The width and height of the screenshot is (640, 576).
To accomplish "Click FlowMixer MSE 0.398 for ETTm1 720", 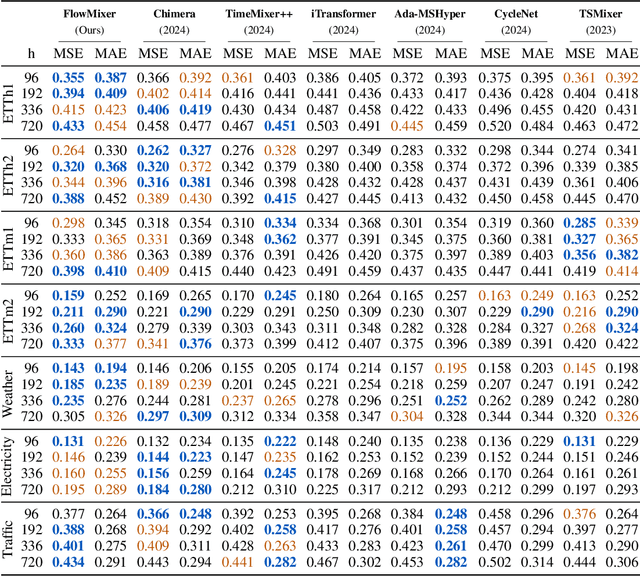I will point(68,271).
